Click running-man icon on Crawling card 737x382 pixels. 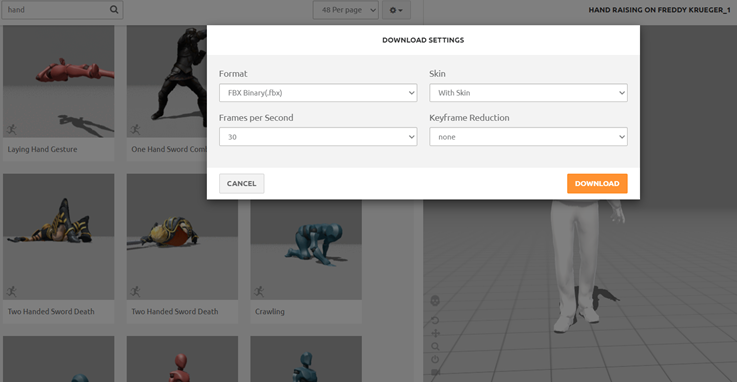pos(259,291)
